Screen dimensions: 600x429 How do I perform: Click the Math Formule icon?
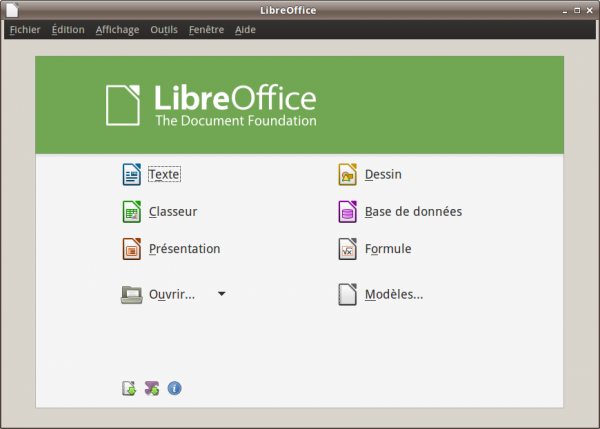click(x=347, y=249)
